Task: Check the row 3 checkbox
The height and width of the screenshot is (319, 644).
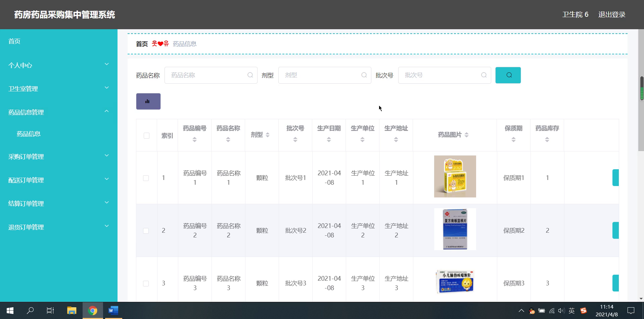Action: click(x=146, y=283)
